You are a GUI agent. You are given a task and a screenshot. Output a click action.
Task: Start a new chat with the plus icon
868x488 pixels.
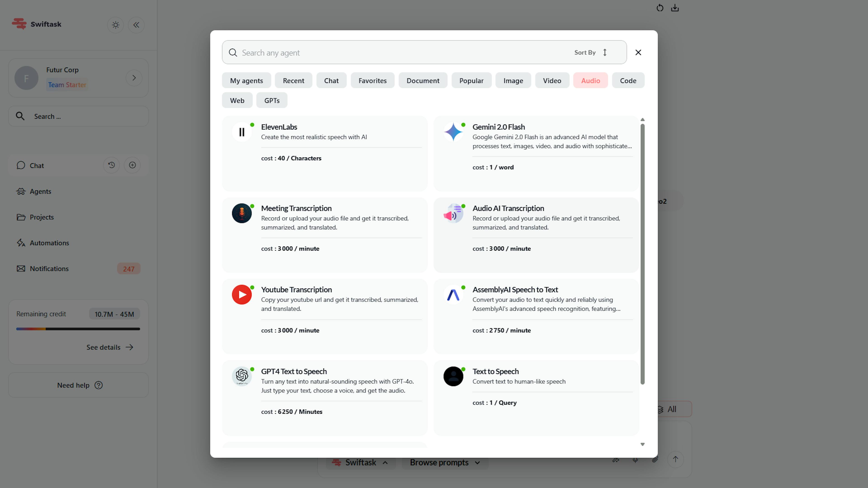pos(132,165)
